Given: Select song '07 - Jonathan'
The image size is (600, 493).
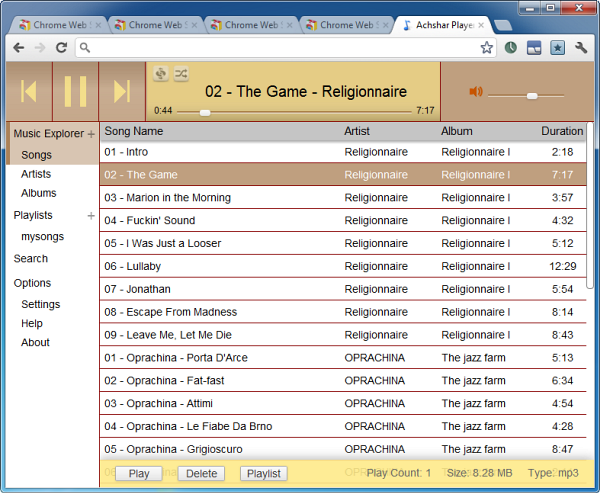Looking at the screenshot, I should coord(343,289).
